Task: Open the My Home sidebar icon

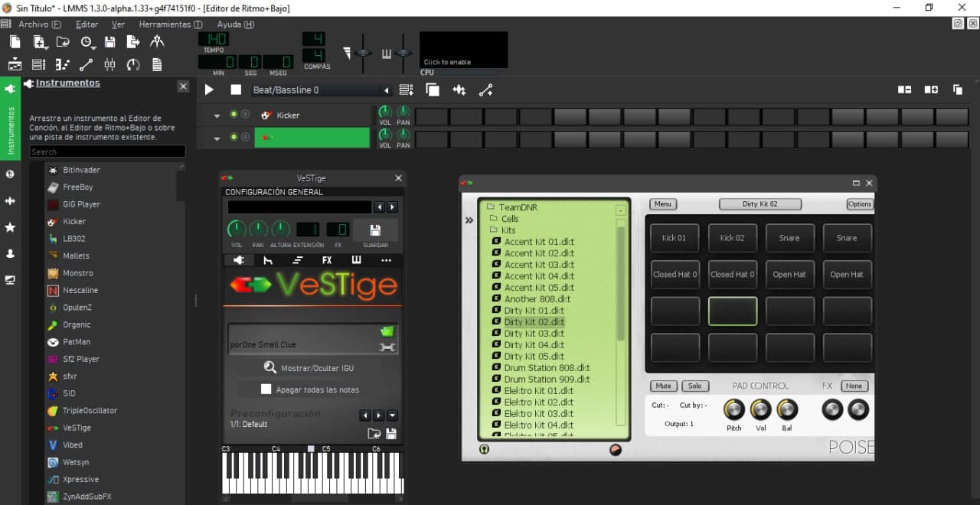Action: point(10,253)
